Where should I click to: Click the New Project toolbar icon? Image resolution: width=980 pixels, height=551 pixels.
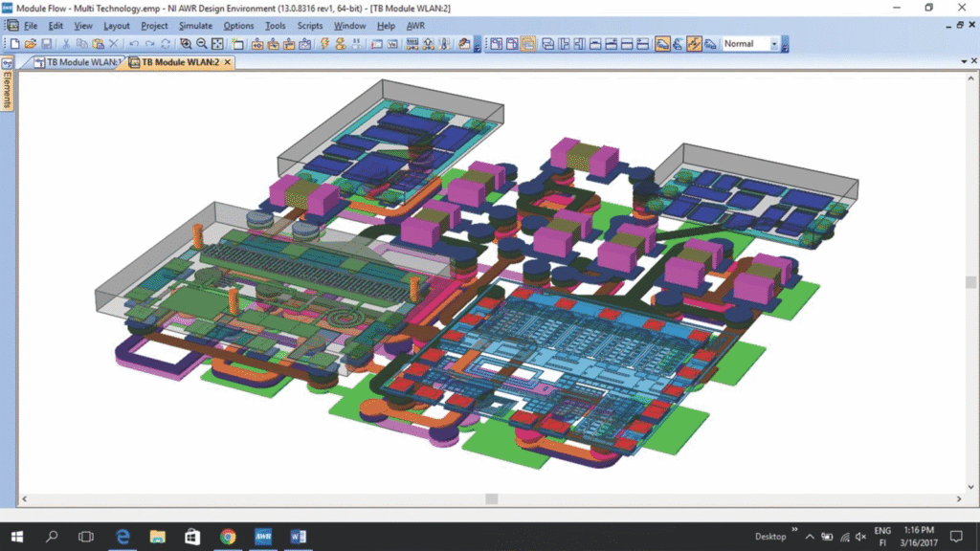(x=13, y=44)
